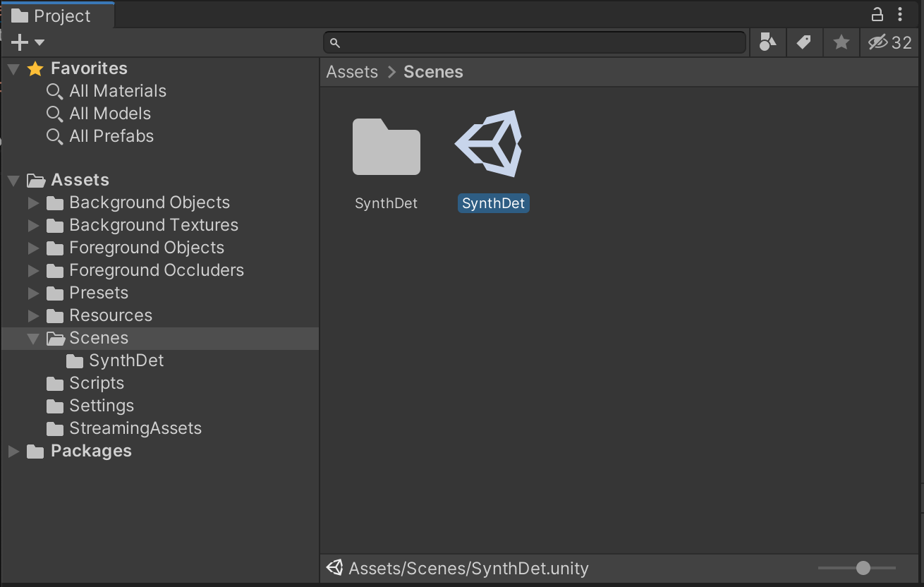924x587 pixels.
Task: Collapse the Scenes folder arrow
Action: (x=33, y=339)
